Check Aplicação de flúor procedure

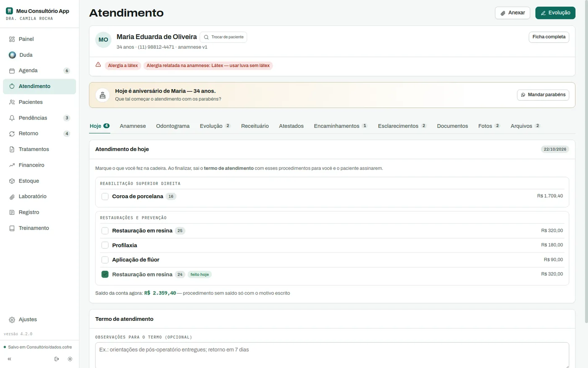coord(105,259)
